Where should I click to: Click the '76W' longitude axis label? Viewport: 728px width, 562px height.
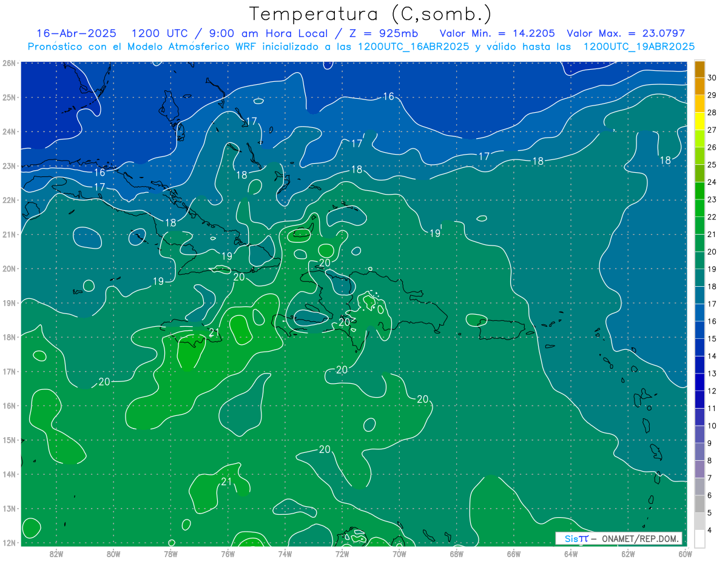228,553
